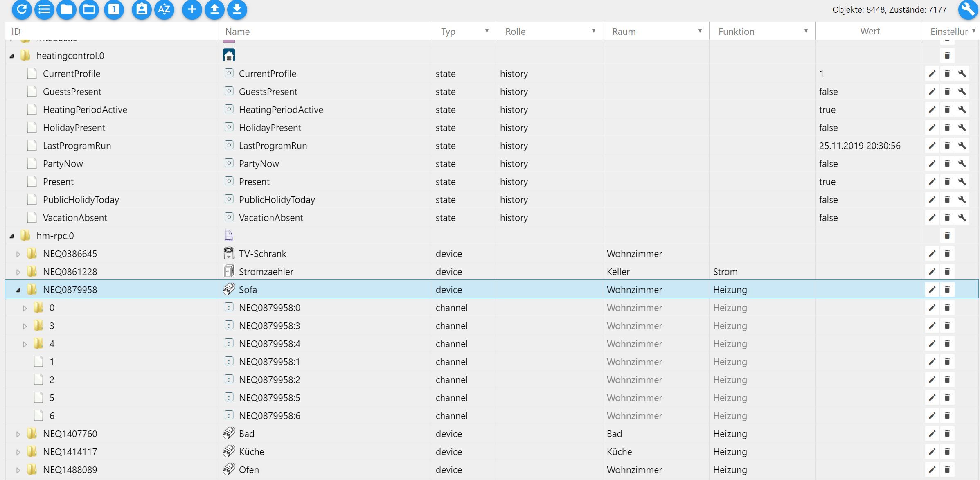Expand channel 0 under NEQ0879958
Screen dimensions: 980x480
point(25,308)
